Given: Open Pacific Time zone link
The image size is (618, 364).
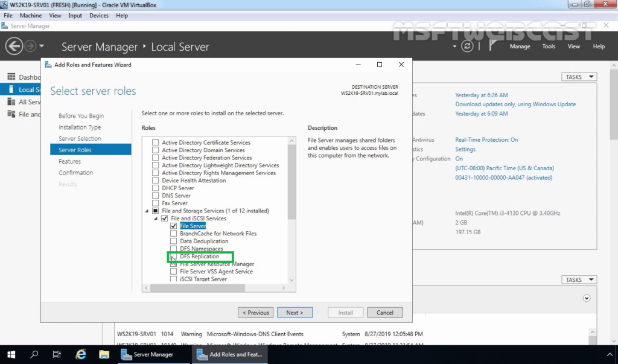Looking at the screenshot, I should click(x=505, y=168).
